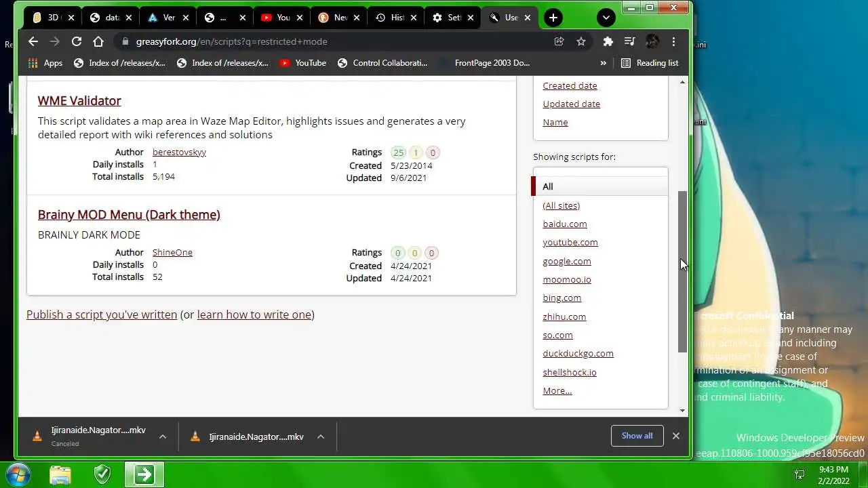Image resolution: width=868 pixels, height=488 pixels.
Task: Filter scripts for zhihu.com
Action: [x=564, y=317]
